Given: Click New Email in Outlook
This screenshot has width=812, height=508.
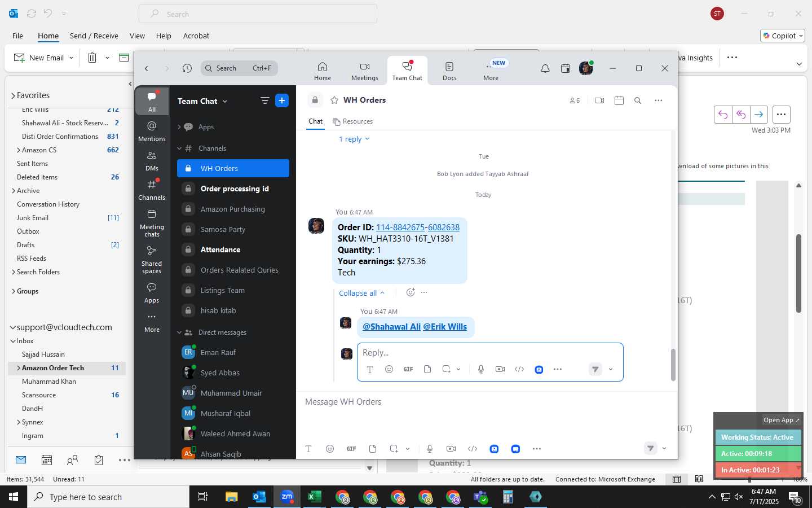Looking at the screenshot, I should pos(38,58).
